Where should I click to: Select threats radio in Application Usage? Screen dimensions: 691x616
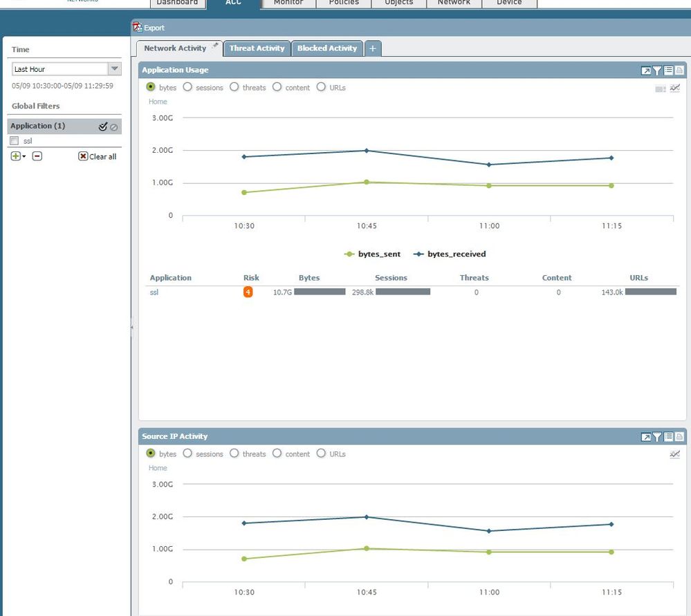[x=234, y=88]
